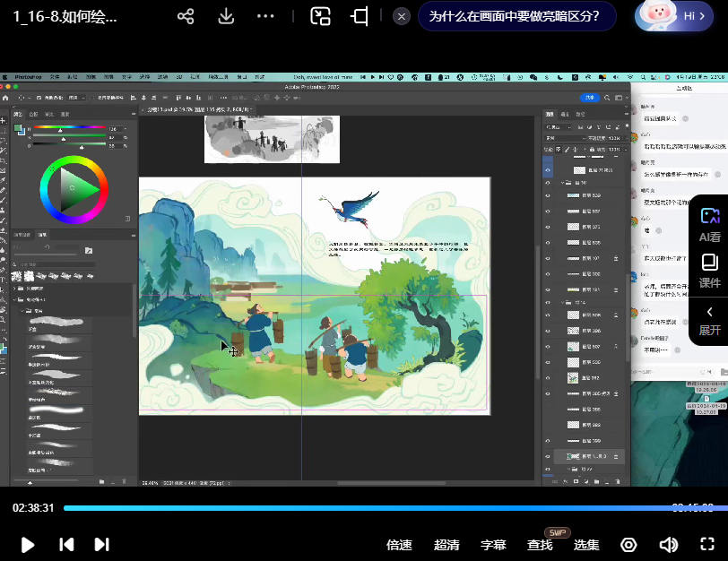
Task: Open the 课件 courseware panel
Action: pos(709,271)
